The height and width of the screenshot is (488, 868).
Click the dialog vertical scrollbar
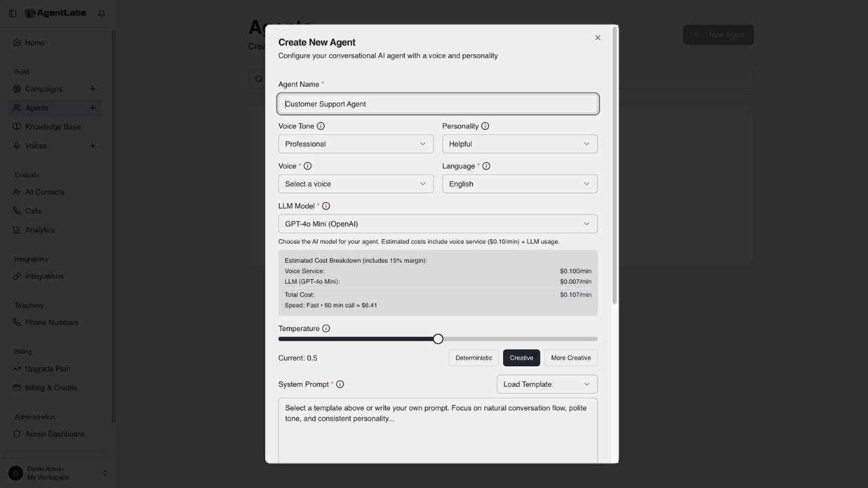click(615, 166)
